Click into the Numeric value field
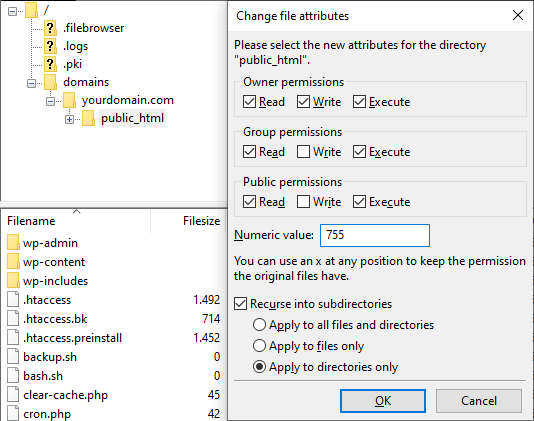The image size is (534, 421). tap(375, 235)
